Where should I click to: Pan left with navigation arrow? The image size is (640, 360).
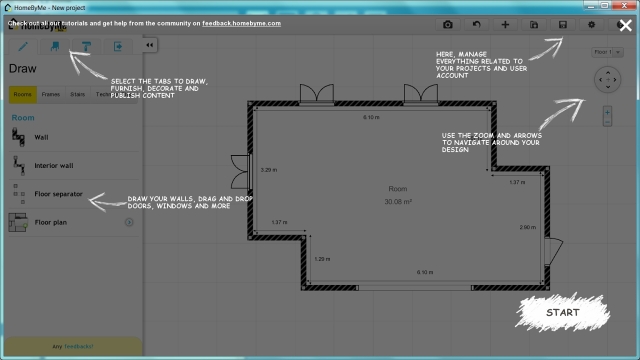coord(600,80)
